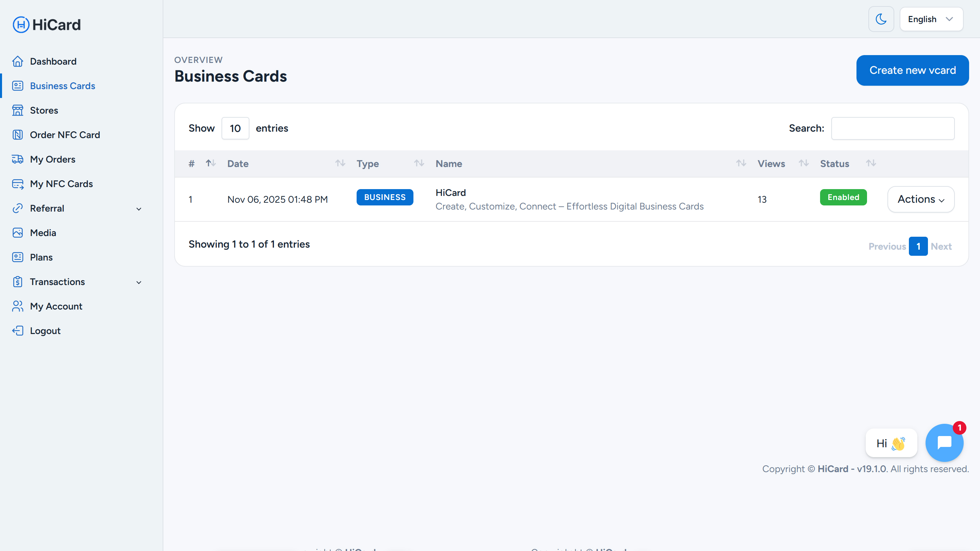Click date Nov 06, 2025 01:48 PM
This screenshot has height=551, width=980.
tap(277, 199)
